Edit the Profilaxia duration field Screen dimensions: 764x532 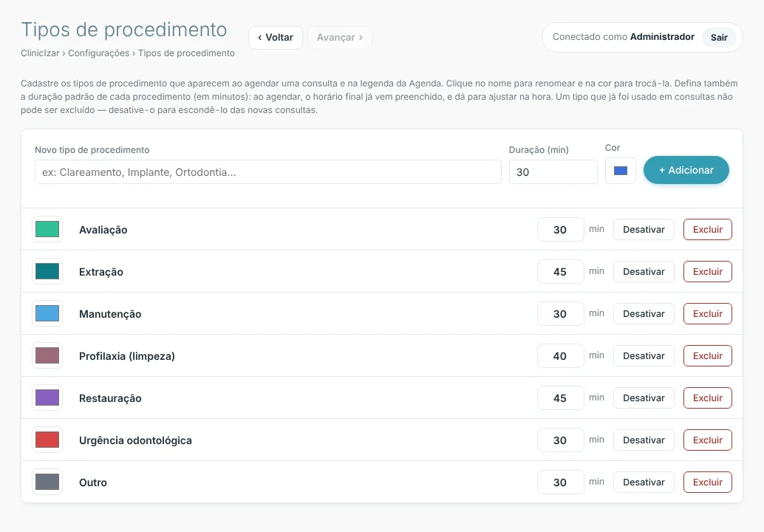click(560, 355)
